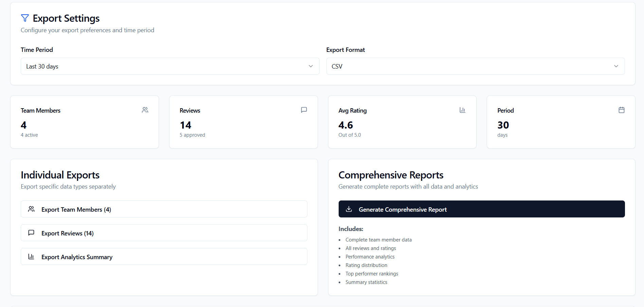The width and height of the screenshot is (644, 307).
Task: Open the Time Period dropdown
Action: tap(170, 66)
